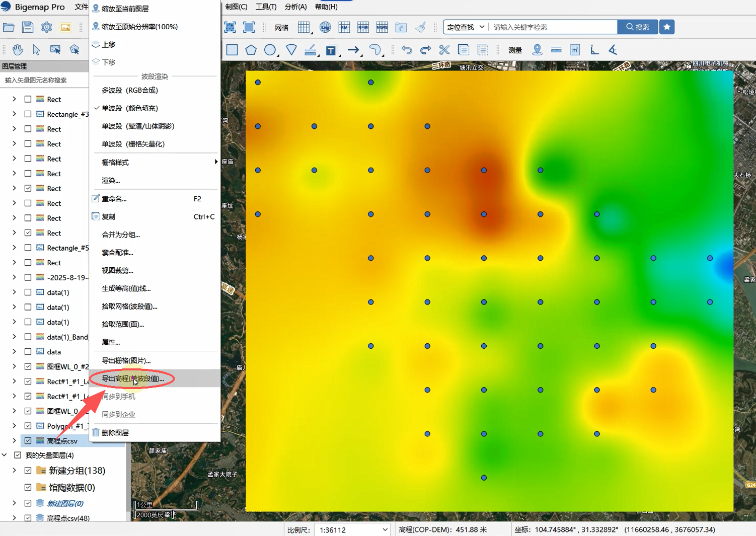Image resolution: width=756 pixels, height=536 pixels.
Task: Select the polygon selection tool
Action: pos(74,49)
